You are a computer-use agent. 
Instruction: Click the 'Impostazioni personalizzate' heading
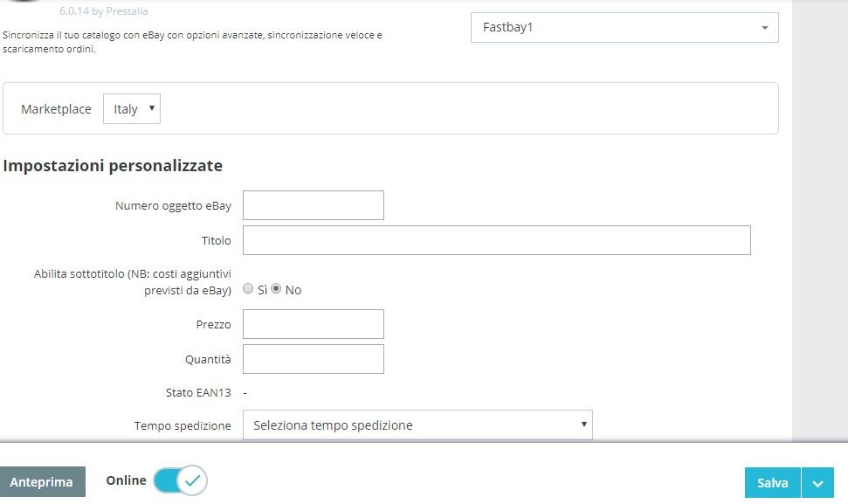[x=113, y=165]
